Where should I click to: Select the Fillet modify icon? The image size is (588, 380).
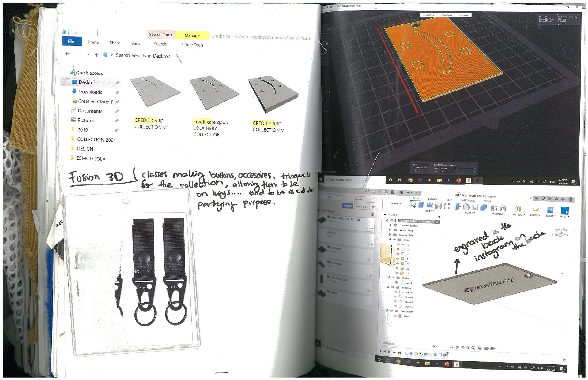coord(466,207)
